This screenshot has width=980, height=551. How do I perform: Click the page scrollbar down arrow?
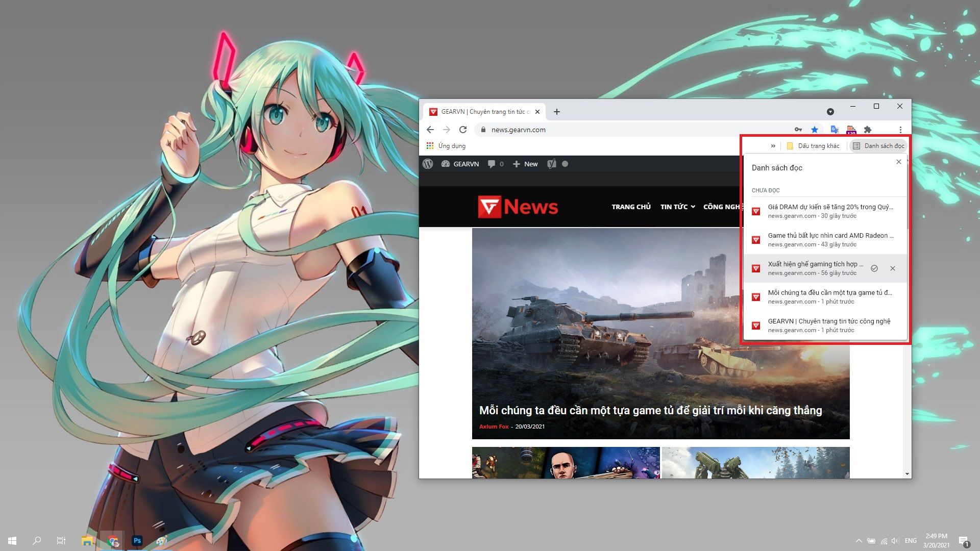(907, 474)
